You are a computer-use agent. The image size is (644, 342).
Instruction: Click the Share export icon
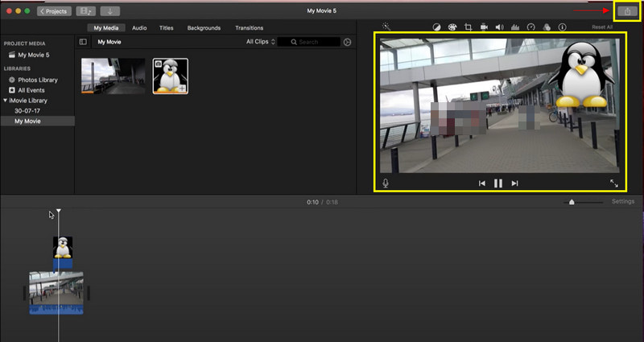627,11
